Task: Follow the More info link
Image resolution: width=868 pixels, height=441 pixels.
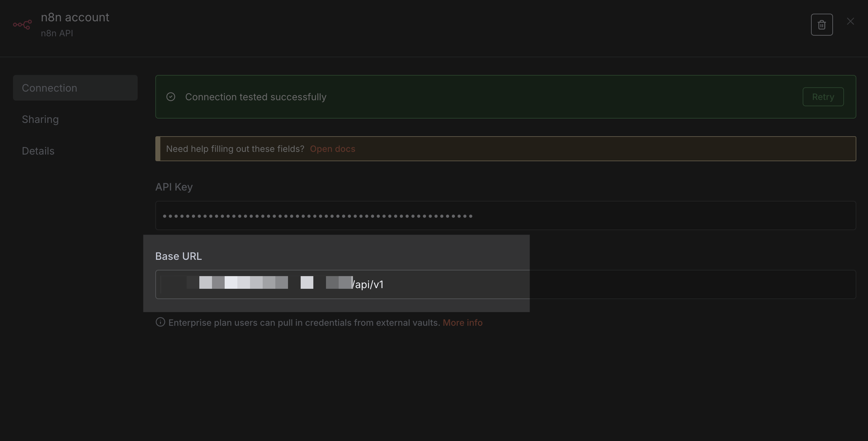Action: coord(462,322)
